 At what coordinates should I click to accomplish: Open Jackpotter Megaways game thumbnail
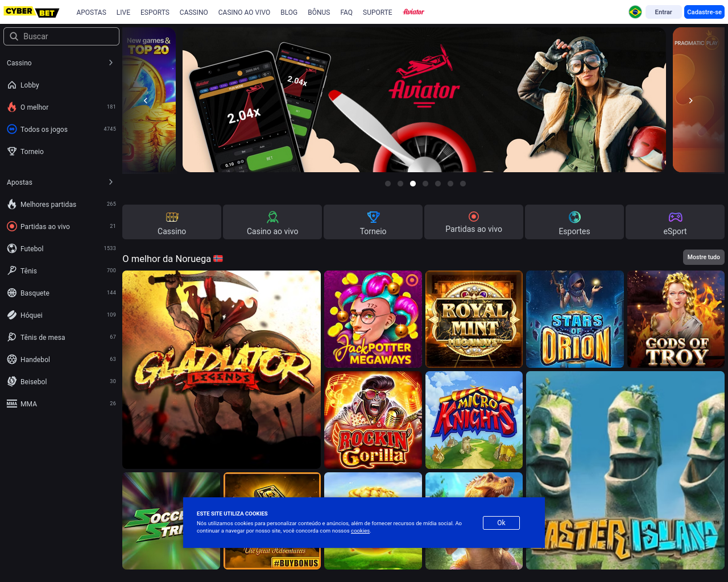(x=373, y=319)
